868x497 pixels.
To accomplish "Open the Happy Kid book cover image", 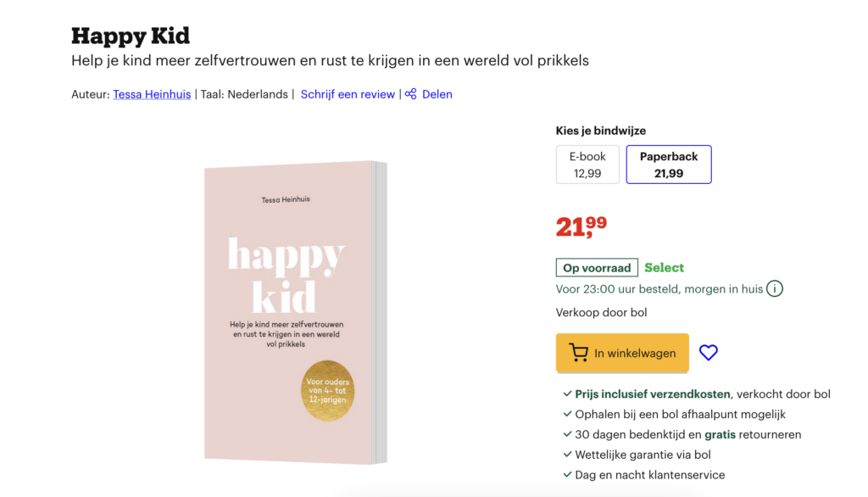I will (292, 312).
